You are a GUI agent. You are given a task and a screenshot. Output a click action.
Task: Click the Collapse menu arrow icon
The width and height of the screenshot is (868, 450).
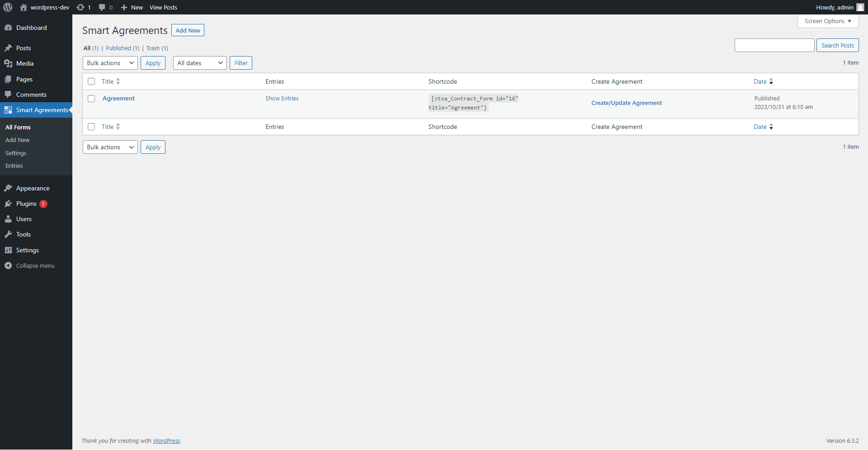(8, 265)
